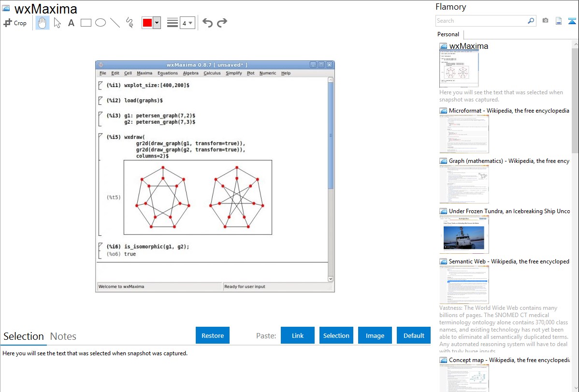Open the wxMaxima snapshot thumbnail in sidebar
Viewport: 579px width, 392px height.
pos(459,69)
